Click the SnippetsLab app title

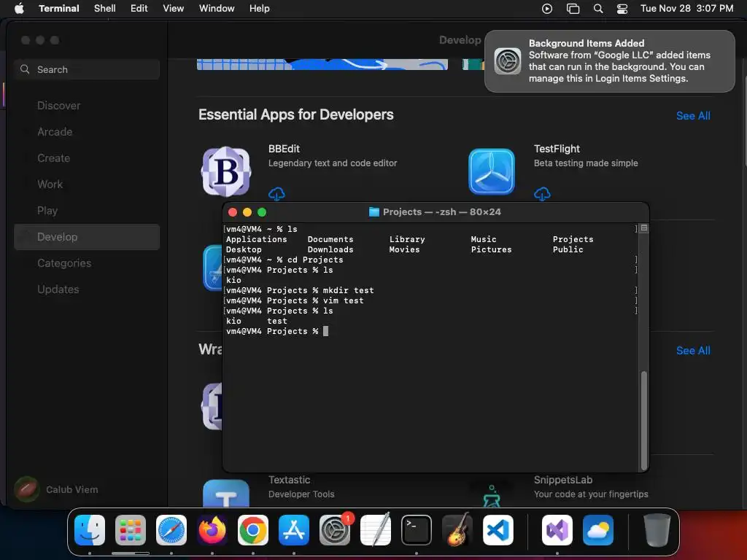pyautogui.click(x=563, y=480)
